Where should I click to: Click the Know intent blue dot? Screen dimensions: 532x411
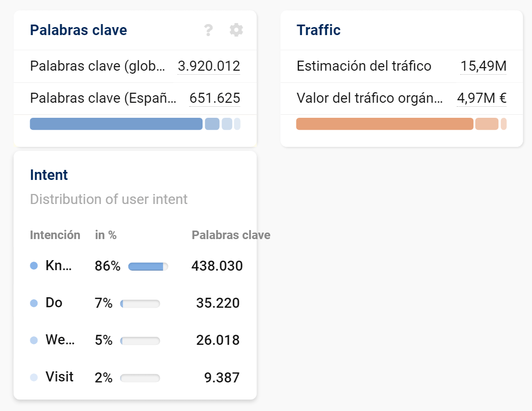pyautogui.click(x=34, y=266)
